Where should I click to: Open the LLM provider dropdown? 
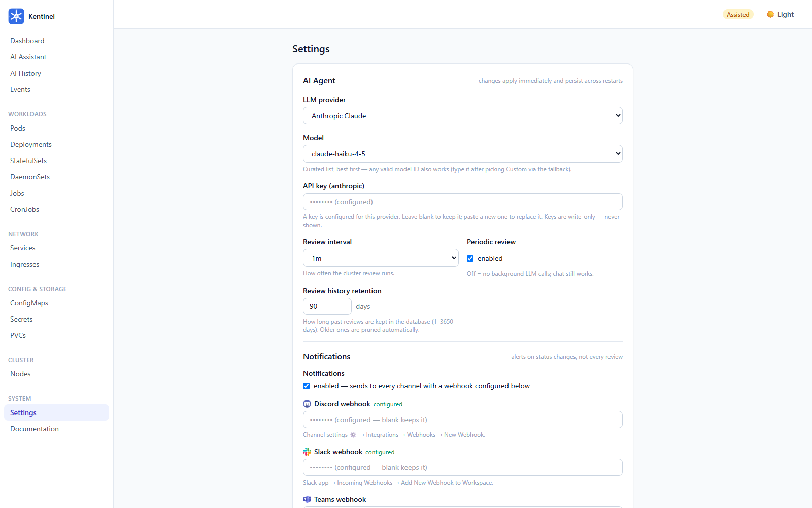(463, 116)
